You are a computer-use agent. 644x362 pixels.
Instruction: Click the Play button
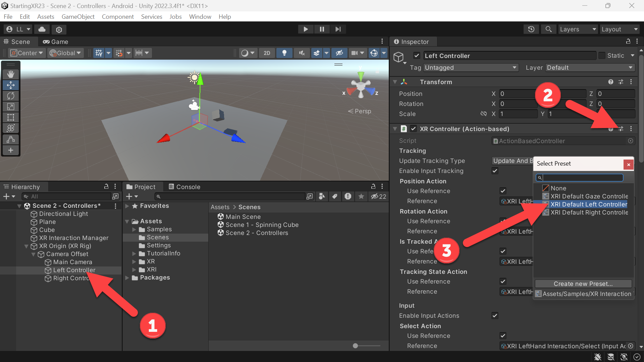[x=306, y=29]
